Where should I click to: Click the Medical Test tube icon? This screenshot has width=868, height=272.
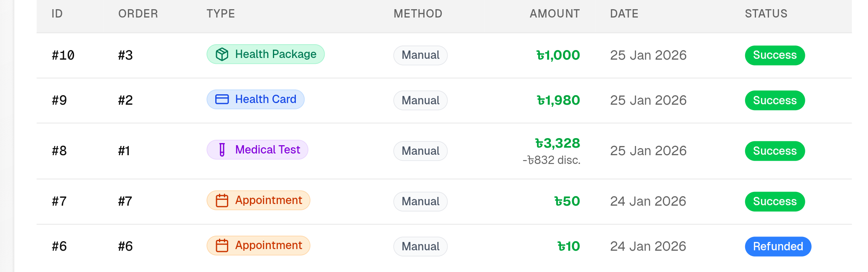tap(222, 150)
